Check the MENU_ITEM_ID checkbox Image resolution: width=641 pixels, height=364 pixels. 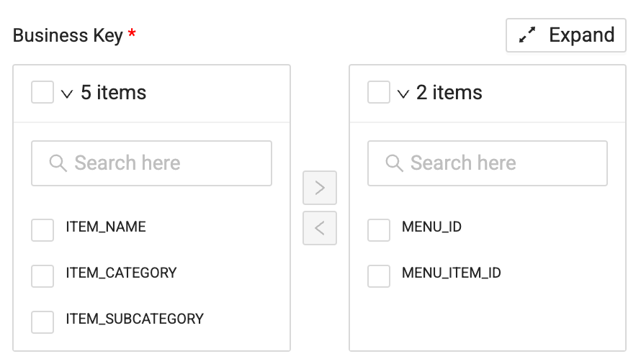click(379, 276)
